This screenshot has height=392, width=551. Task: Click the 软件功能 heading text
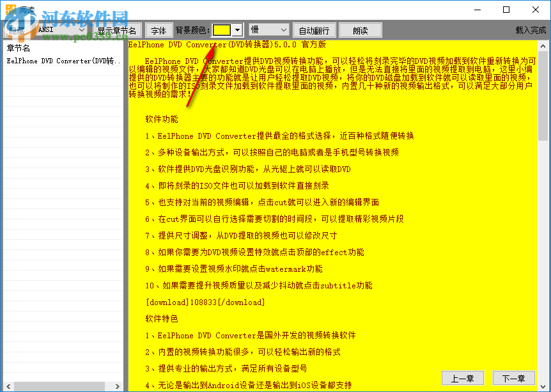[x=162, y=119]
